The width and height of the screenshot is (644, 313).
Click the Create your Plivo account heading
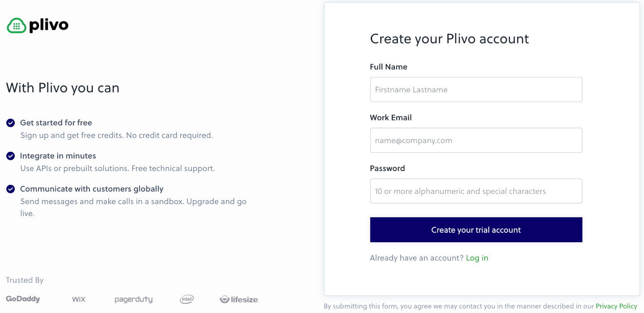449,39
